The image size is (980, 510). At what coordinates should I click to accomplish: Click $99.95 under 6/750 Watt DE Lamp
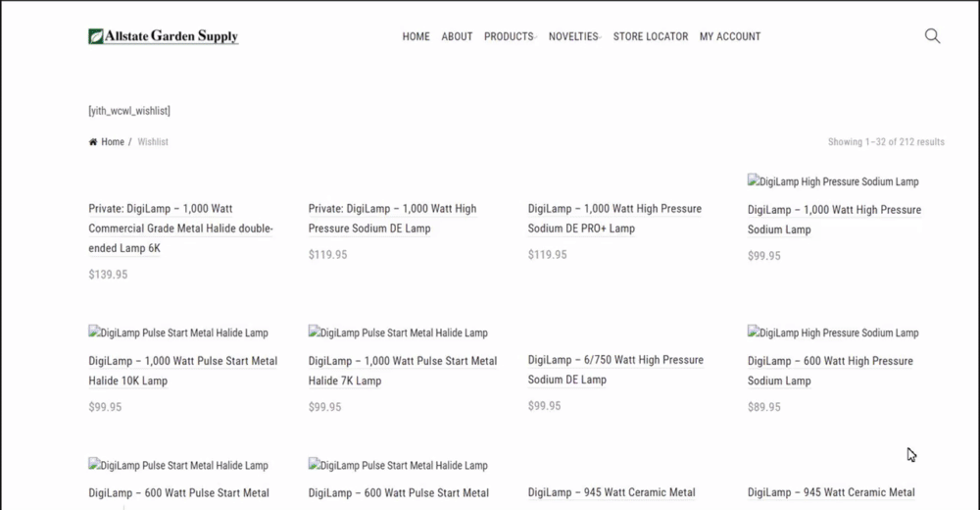(x=544, y=406)
